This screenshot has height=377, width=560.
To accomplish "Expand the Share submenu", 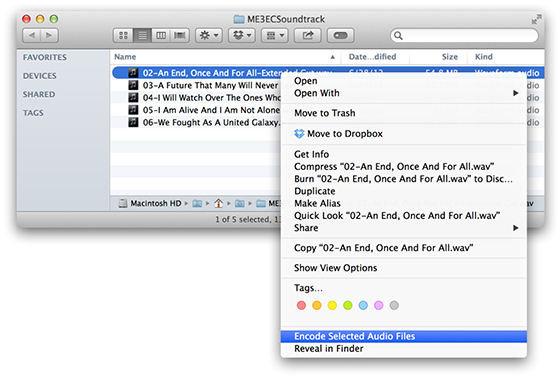I will click(404, 228).
